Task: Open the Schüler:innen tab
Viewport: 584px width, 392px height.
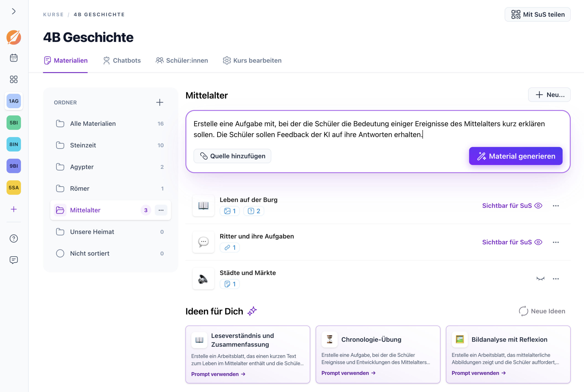Action: (x=182, y=60)
